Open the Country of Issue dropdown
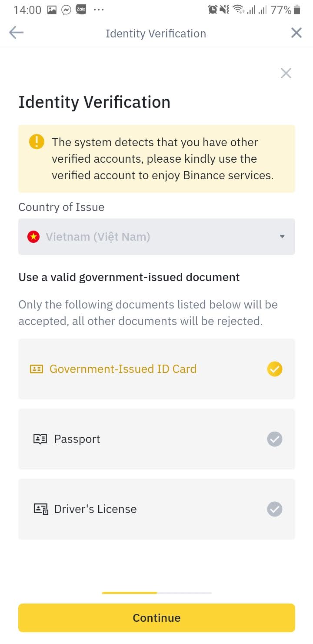This screenshot has width=313, height=644. click(x=156, y=237)
